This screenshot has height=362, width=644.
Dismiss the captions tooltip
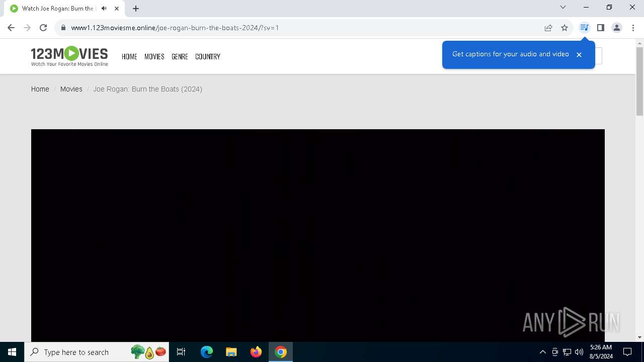click(x=579, y=55)
